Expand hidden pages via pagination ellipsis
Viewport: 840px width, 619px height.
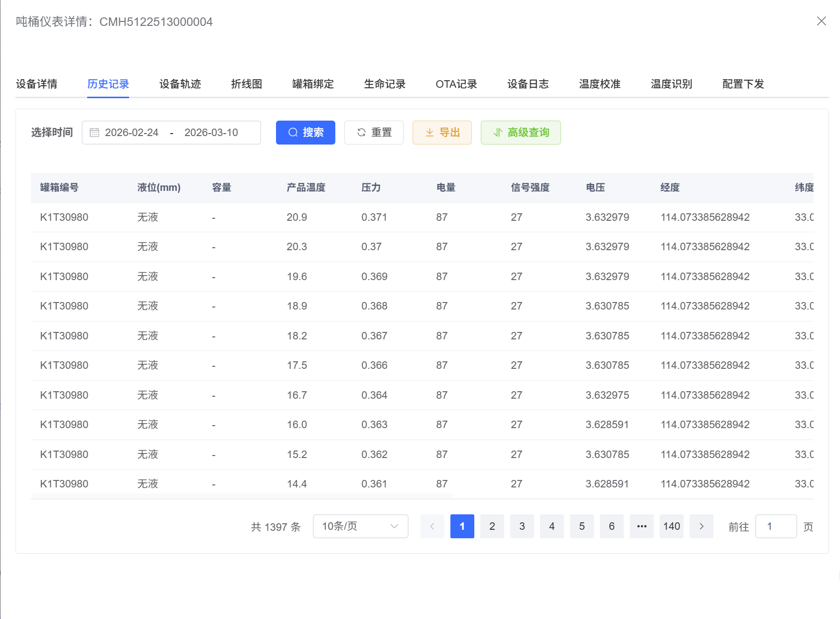click(641, 526)
